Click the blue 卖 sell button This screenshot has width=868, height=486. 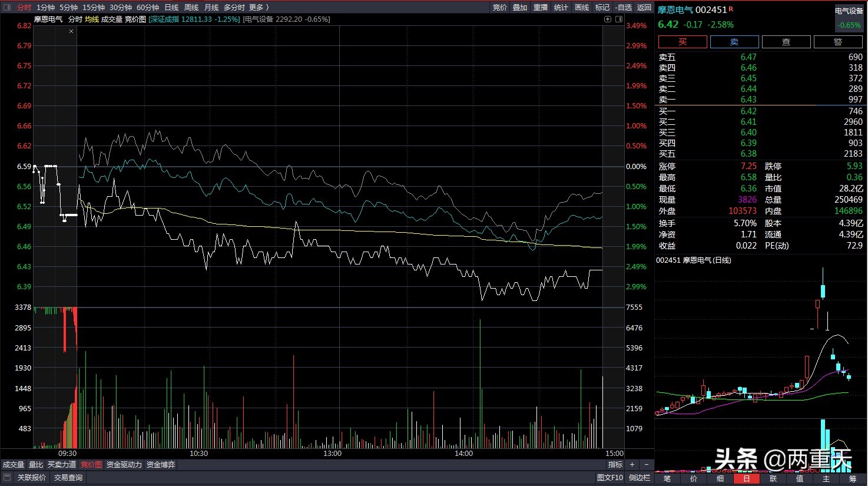734,42
